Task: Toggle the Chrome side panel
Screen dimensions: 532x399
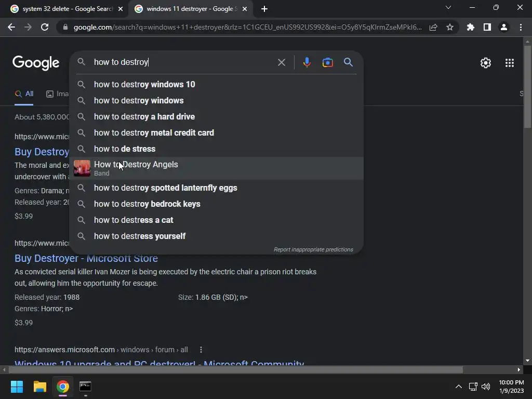Action: click(487, 27)
